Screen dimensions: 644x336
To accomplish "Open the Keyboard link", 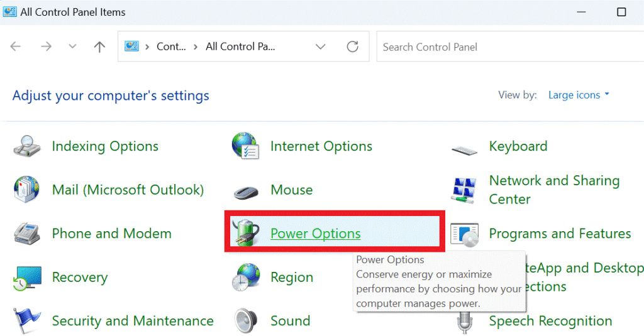I will coord(518,146).
